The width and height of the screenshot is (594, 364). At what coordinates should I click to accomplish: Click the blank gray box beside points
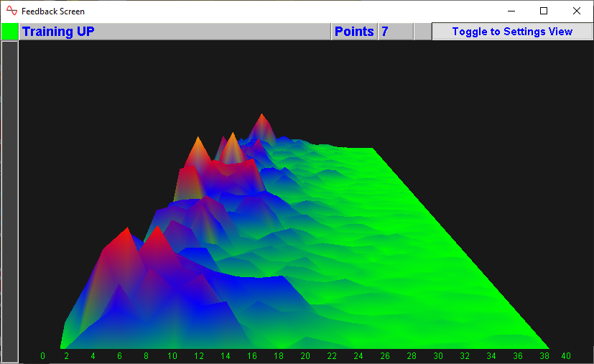point(423,32)
